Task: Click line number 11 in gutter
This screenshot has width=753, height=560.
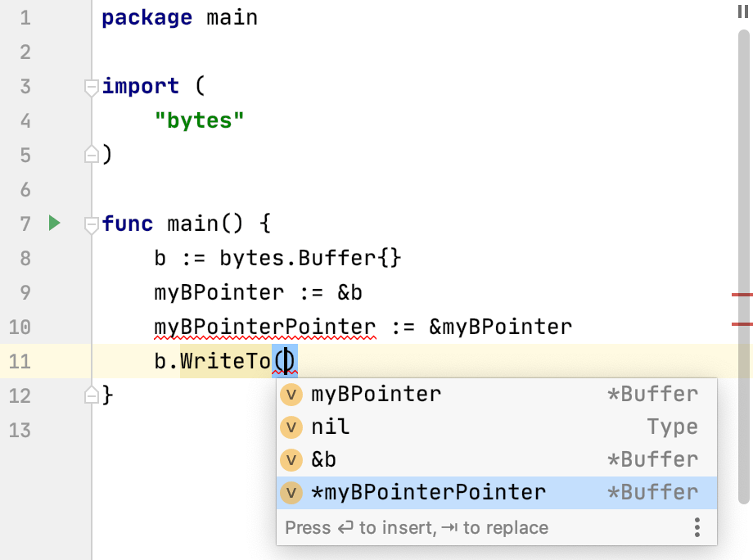Action: tap(20, 361)
